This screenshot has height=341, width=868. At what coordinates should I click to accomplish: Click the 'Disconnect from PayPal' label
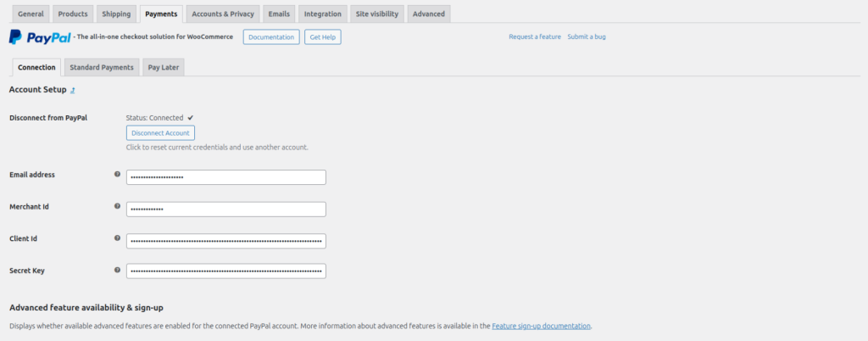pyautogui.click(x=48, y=118)
